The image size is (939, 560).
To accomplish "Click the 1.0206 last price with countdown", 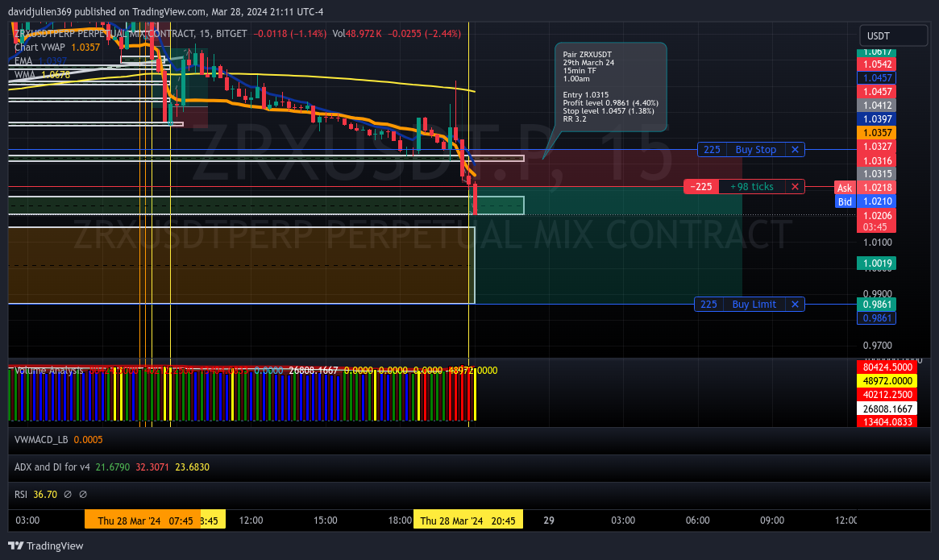I will (877, 221).
